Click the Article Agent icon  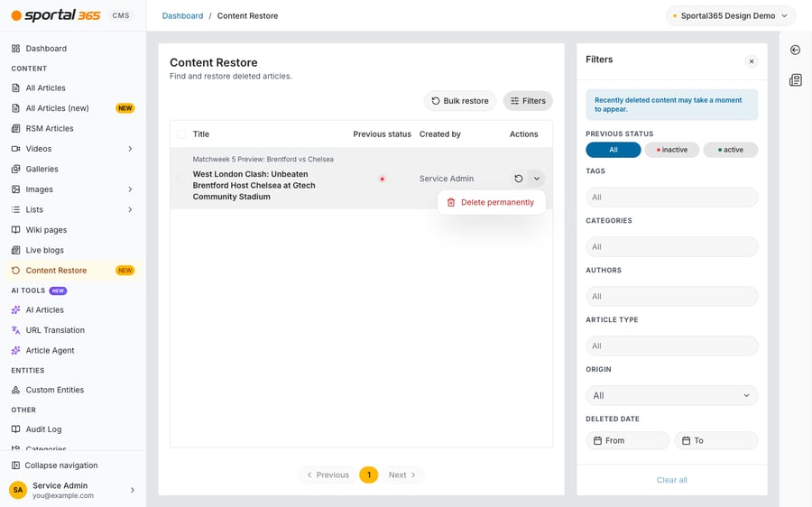[x=15, y=350]
